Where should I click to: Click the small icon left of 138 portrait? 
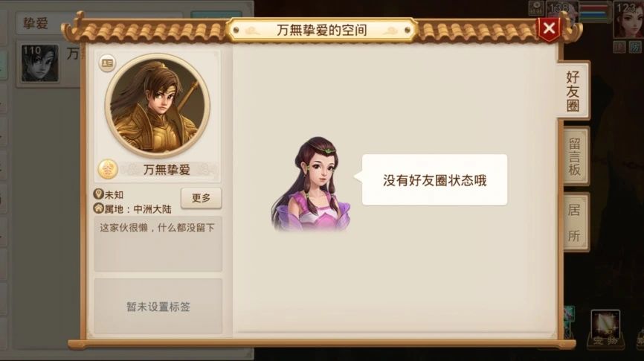[536, 8]
